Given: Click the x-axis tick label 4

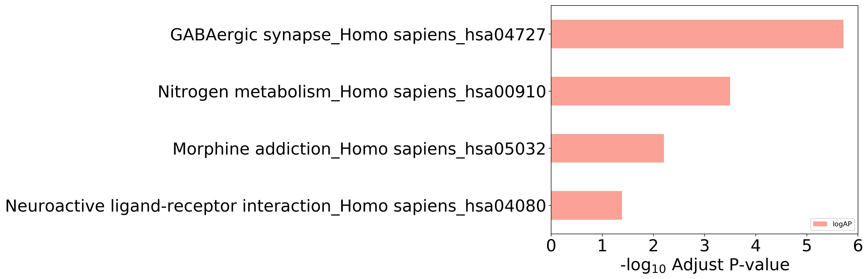Looking at the screenshot, I should 756,246.
